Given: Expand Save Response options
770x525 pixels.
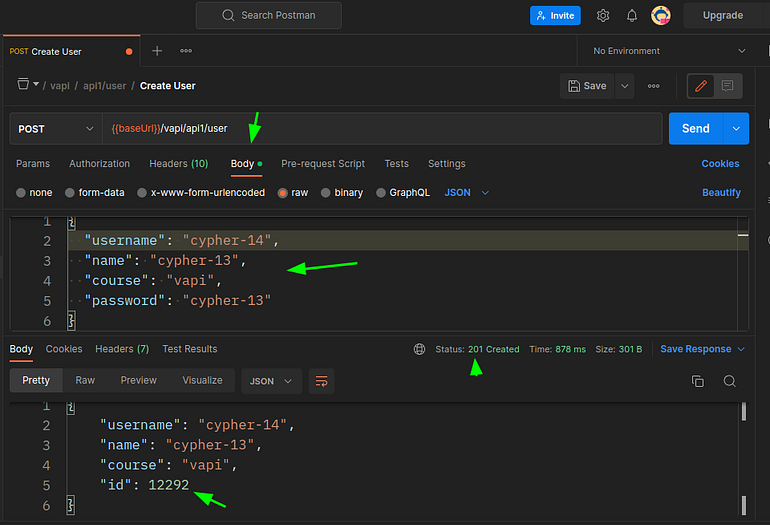Looking at the screenshot, I should tap(741, 349).
